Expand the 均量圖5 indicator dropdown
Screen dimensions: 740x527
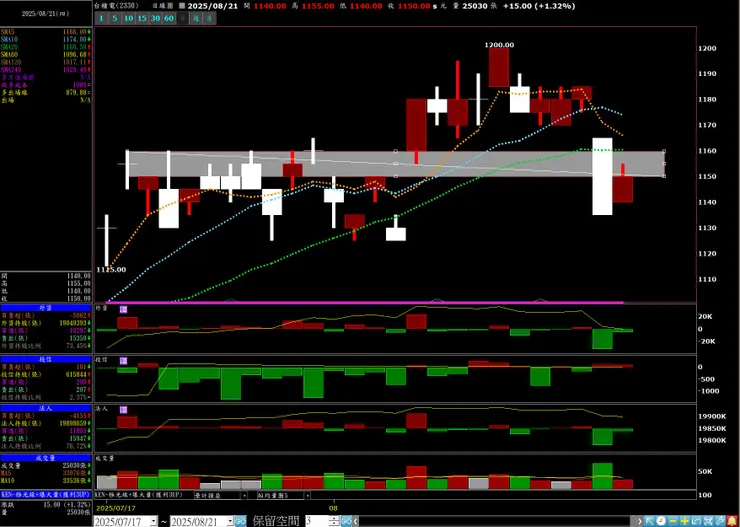pos(308,495)
